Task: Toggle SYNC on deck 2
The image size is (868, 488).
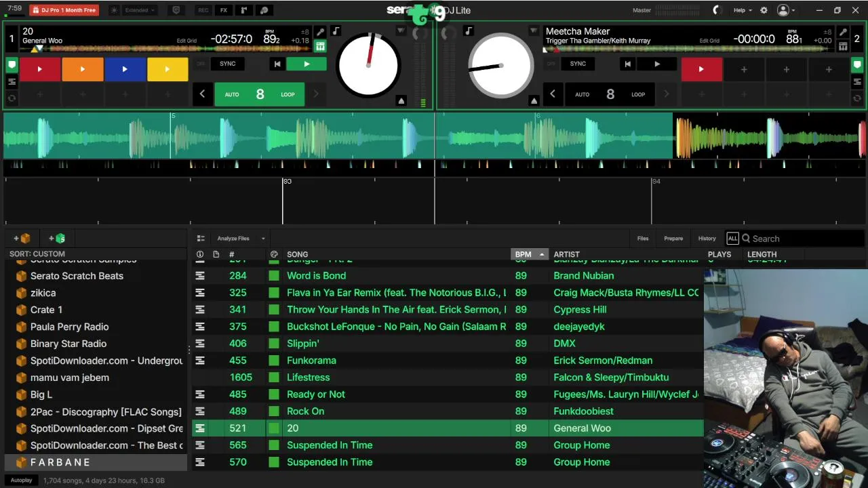Action: point(578,64)
